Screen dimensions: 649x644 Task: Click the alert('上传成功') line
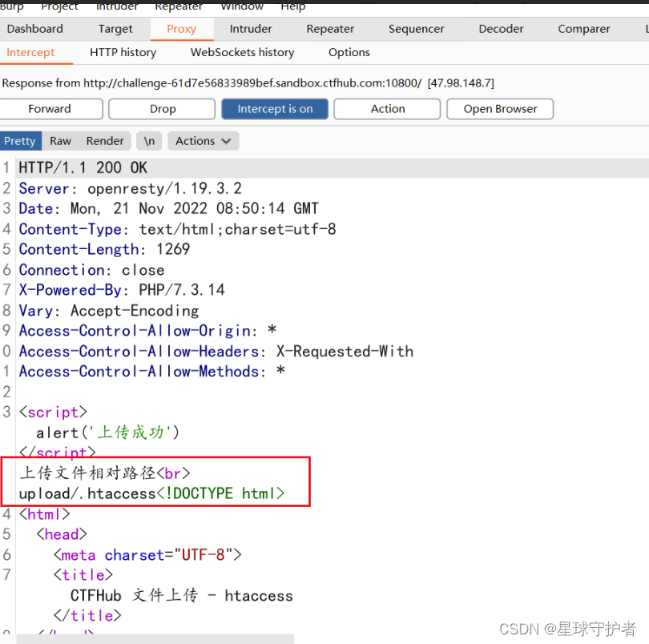point(107,433)
